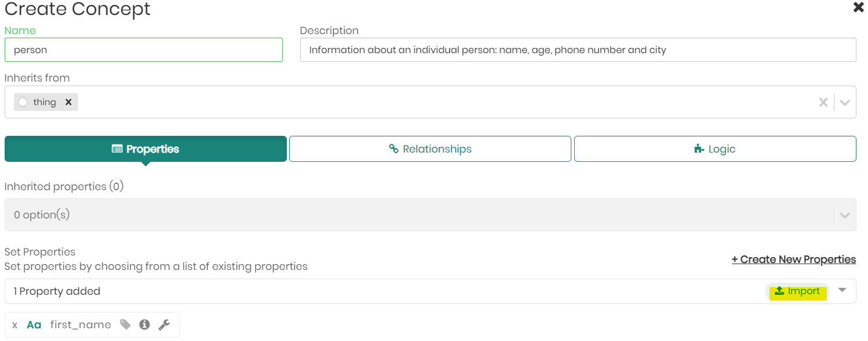Click the first_name property label

coord(80,325)
